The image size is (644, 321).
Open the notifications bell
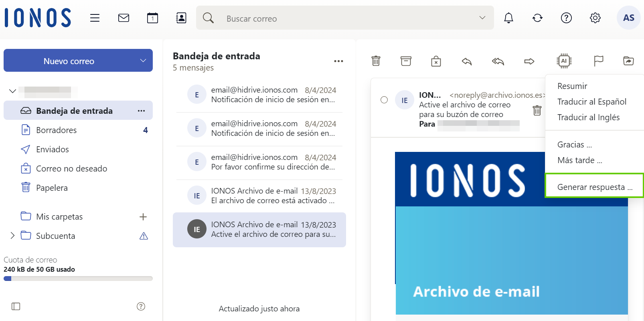point(508,18)
